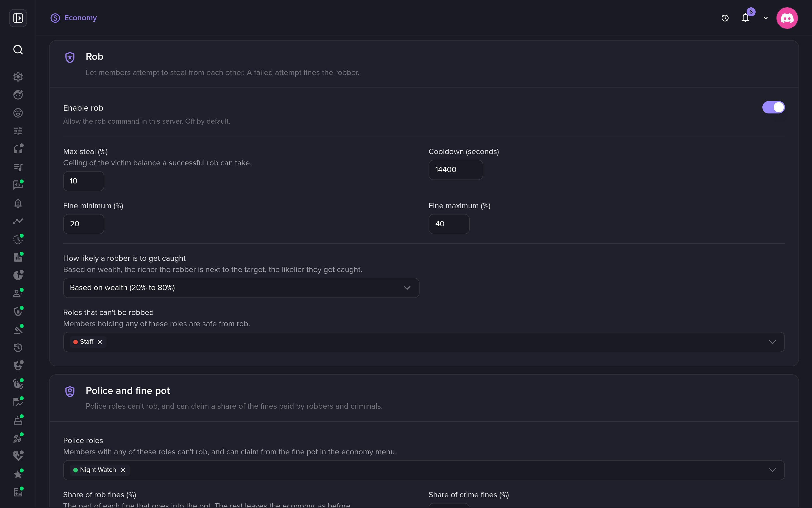Select the trend line chart icon in sidebar

(x=18, y=221)
